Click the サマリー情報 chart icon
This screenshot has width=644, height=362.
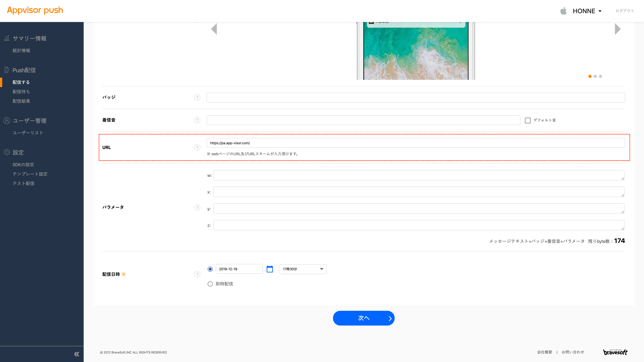7,38
